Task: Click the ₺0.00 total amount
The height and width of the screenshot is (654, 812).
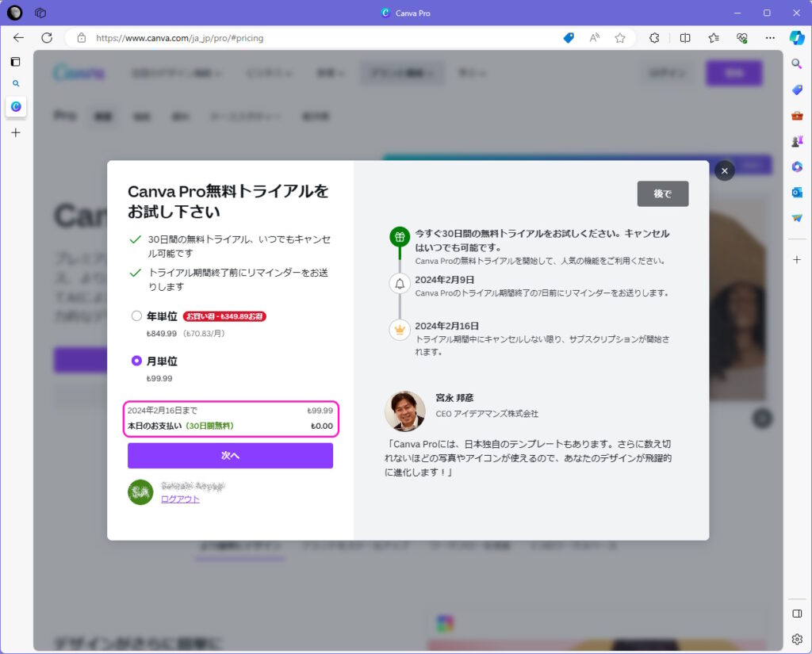Action: pos(322,426)
